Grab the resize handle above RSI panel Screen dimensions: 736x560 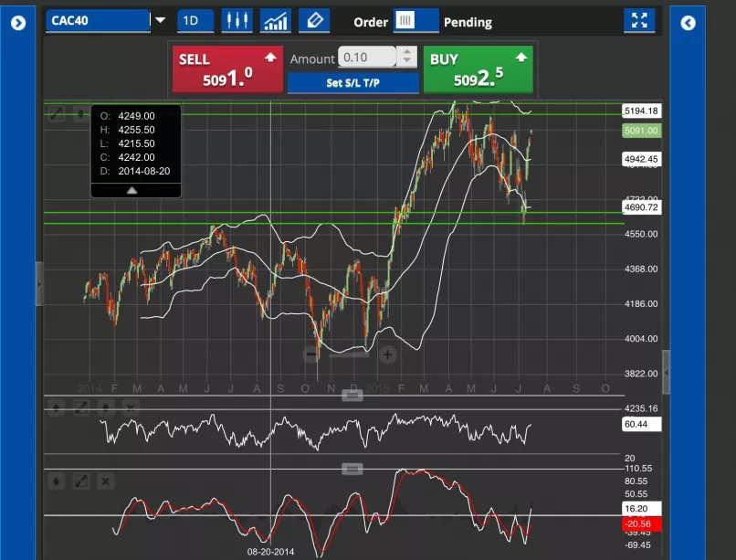352,396
